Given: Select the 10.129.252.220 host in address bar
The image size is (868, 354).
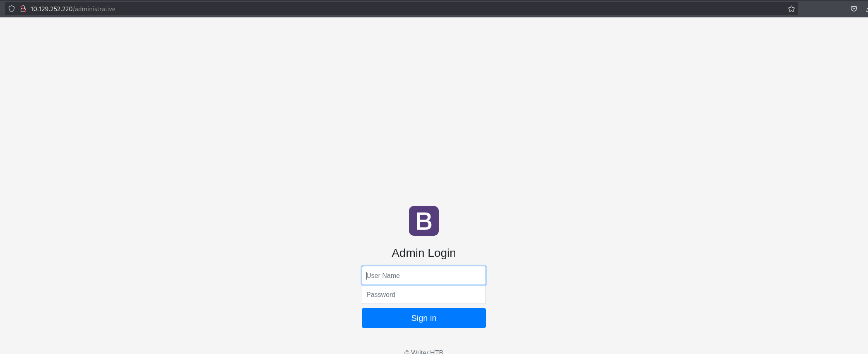Looking at the screenshot, I should tap(51, 9).
